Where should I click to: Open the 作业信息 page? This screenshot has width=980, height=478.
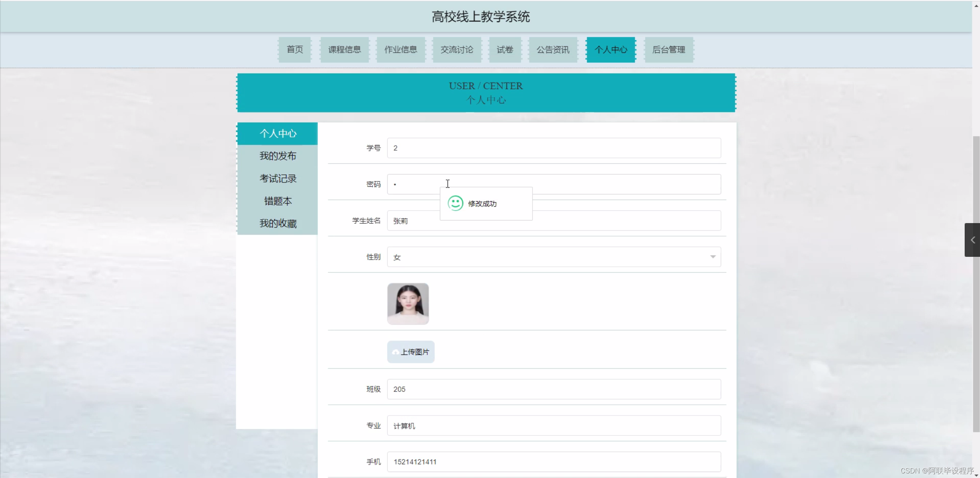coord(400,49)
